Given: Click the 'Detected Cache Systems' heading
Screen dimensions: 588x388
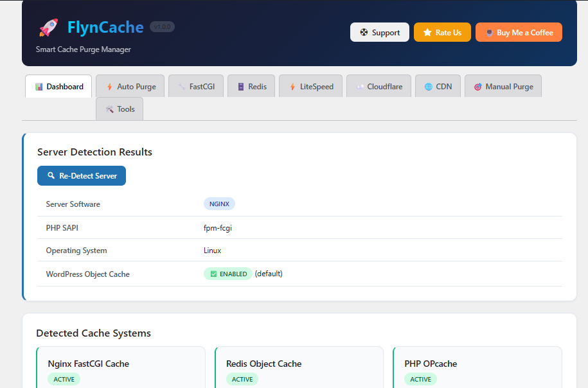Looking at the screenshot, I should (93, 333).
